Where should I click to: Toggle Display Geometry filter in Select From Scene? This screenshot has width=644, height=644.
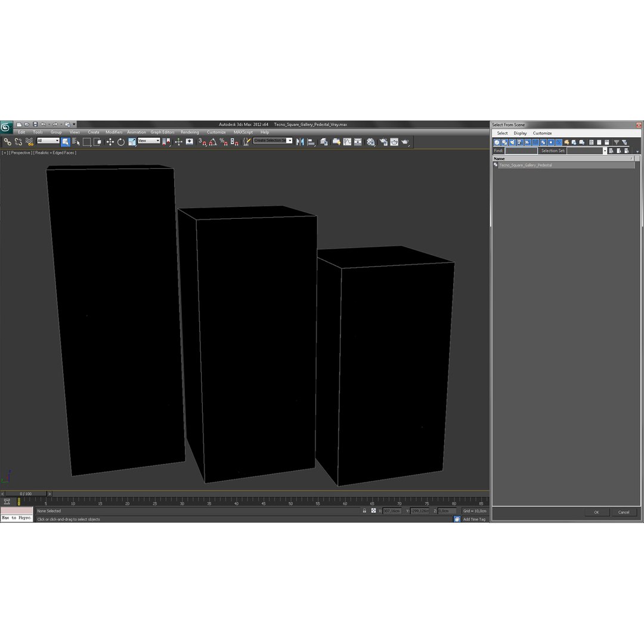point(497,143)
